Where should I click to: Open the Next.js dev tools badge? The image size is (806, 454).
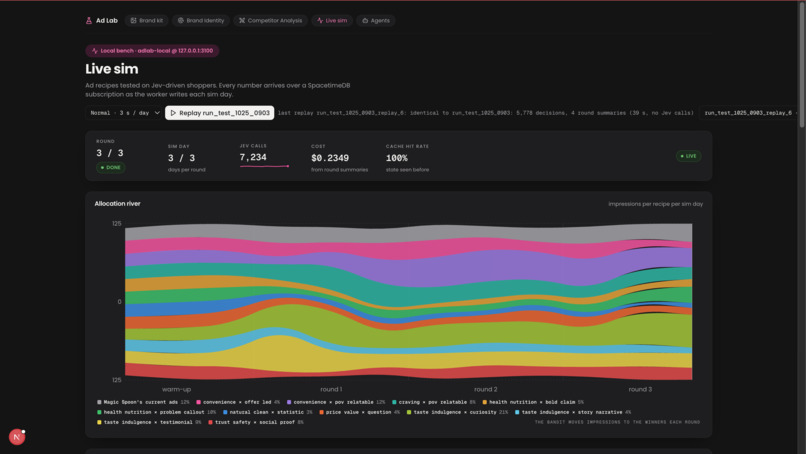click(x=17, y=437)
